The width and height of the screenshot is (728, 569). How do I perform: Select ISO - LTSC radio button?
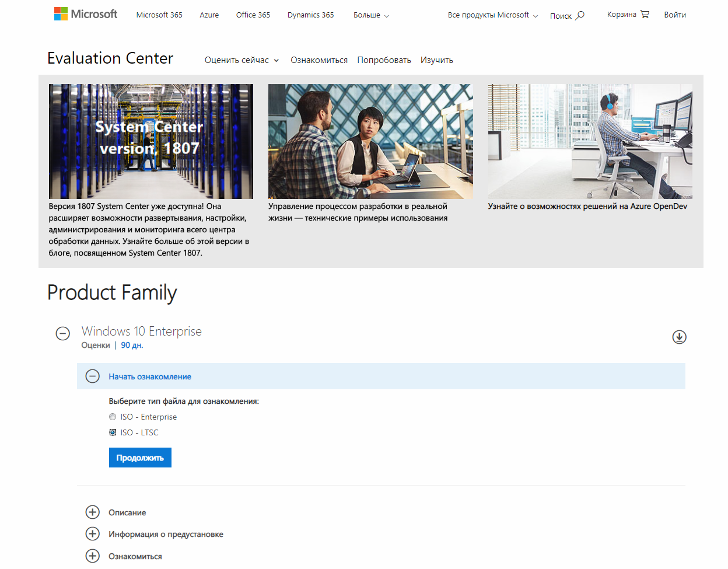click(113, 432)
